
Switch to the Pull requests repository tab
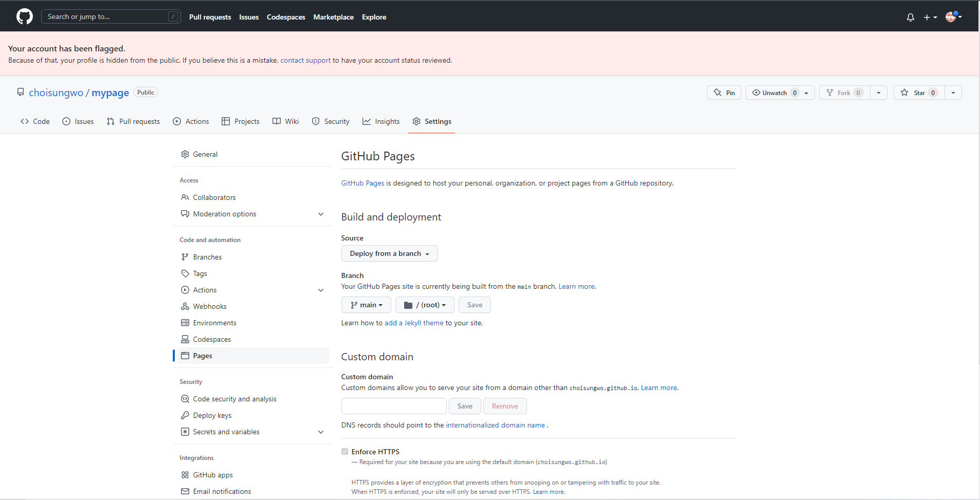click(x=133, y=121)
